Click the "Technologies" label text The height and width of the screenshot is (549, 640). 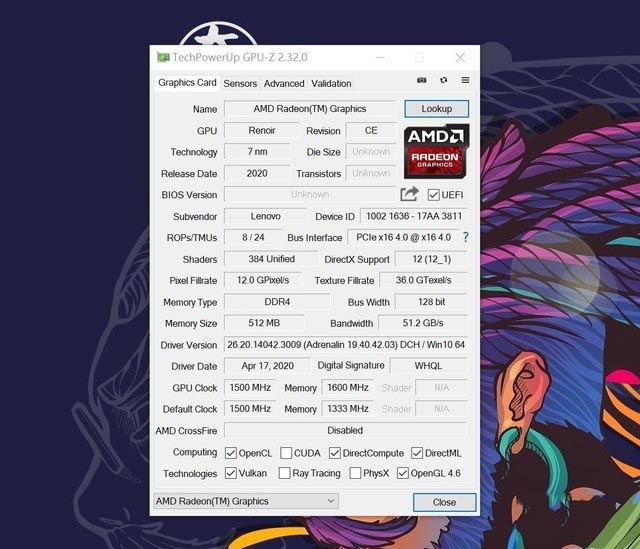pos(190,473)
